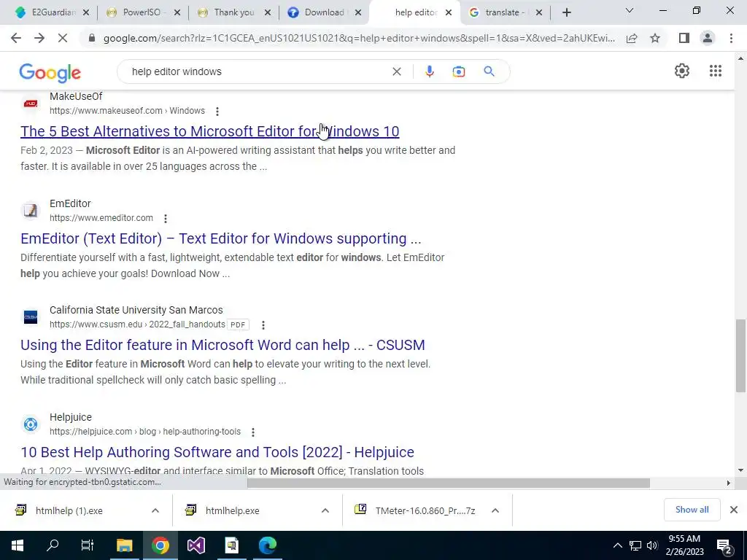Show hidden system tray icons
Image resolution: width=747 pixels, height=560 pixels.
[x=617, y=545]
